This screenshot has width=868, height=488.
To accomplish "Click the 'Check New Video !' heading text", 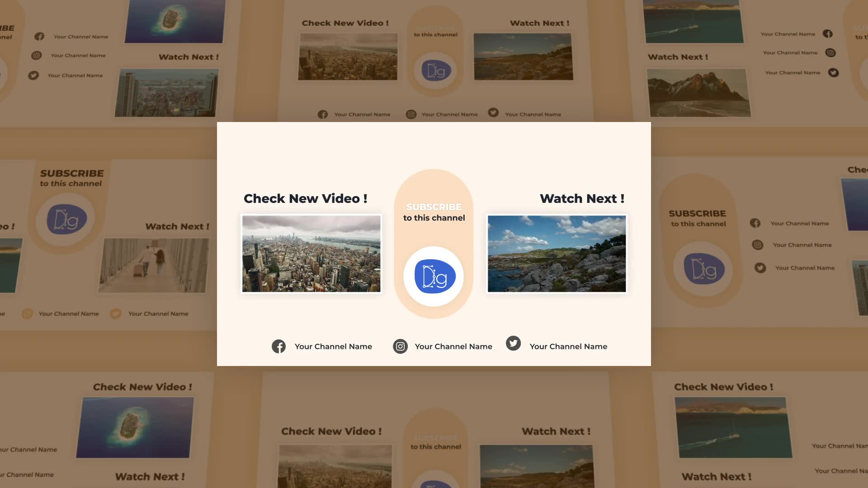I will click(305, 198).
